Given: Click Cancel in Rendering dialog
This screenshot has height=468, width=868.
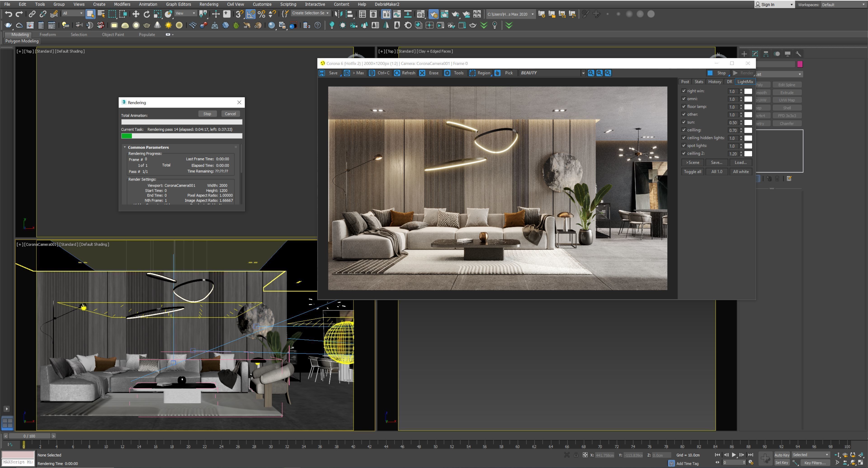Looking at the screenshot, I should point(230,114).
